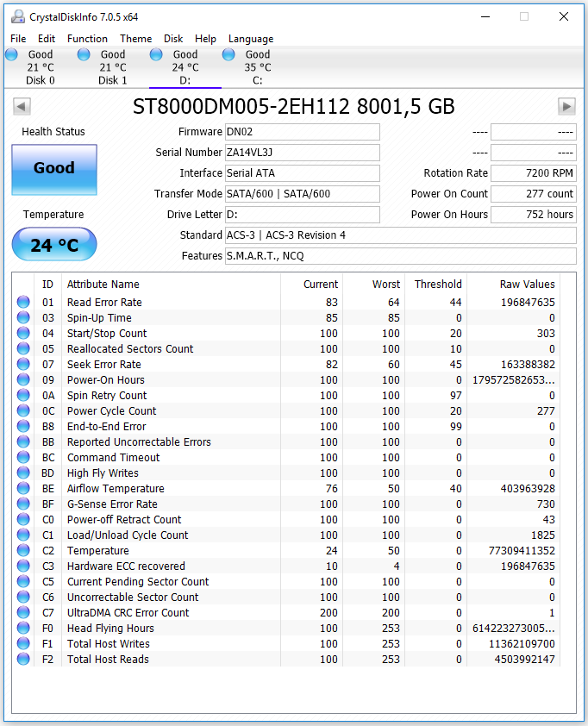Go to previous disk arrow
This screenshot has width=588, height=726.
click(22, 107)
